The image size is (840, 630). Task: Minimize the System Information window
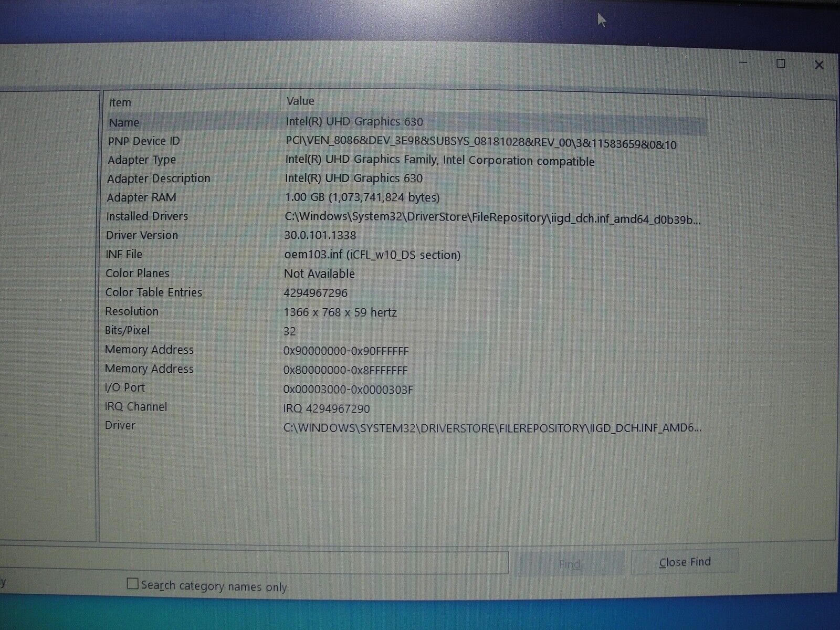[x=743, y=62]
